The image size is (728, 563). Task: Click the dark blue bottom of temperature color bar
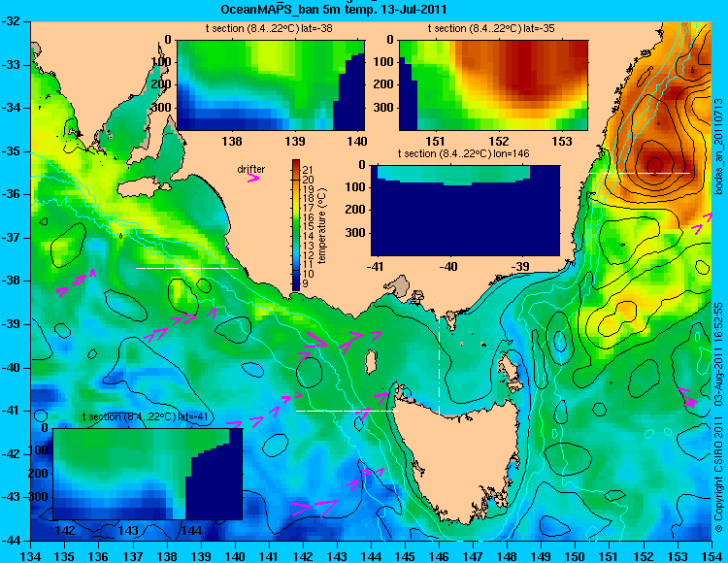[x=296, y=285]
